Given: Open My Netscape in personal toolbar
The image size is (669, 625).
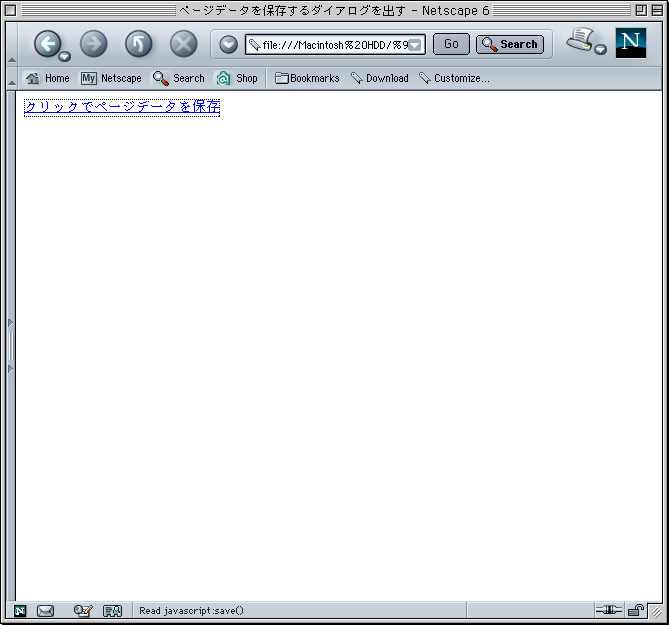Looking at the screenshot, I should (111, 78).
